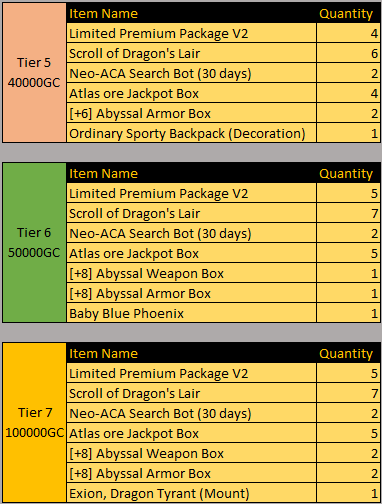Select the Tier 5 40000GC cell
Screen dimensions: 382x504
34,73
